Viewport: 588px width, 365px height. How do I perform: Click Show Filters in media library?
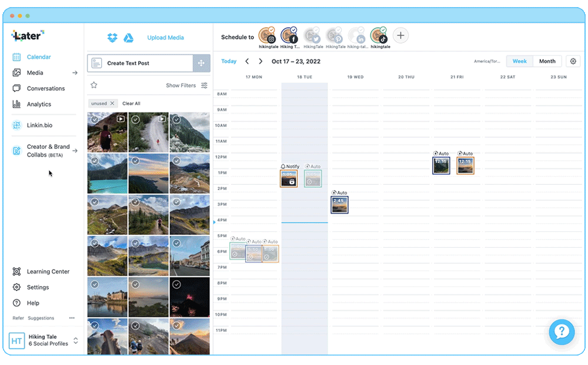181,85
